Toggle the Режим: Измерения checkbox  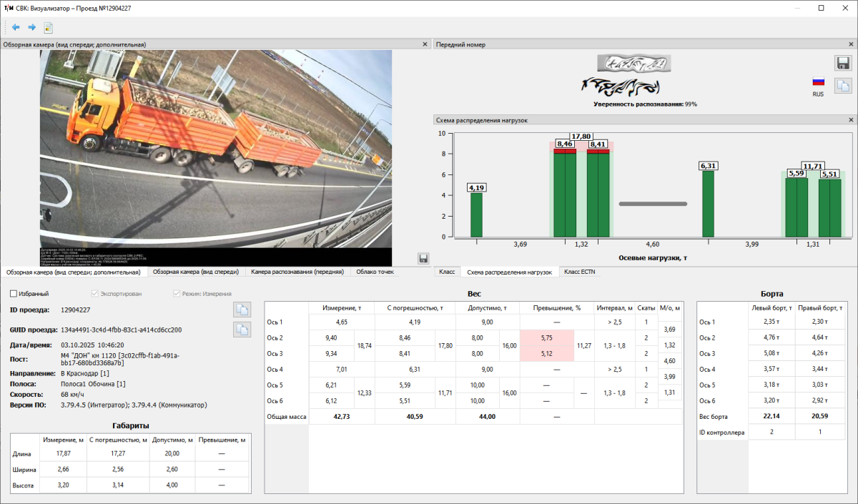pos(177,294)
